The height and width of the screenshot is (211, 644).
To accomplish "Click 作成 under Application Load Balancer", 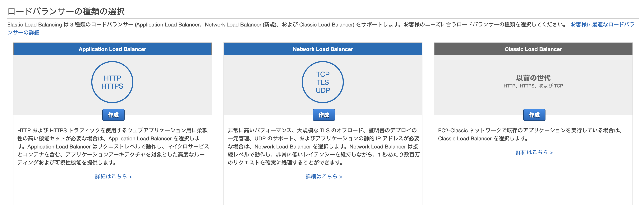I will tap(113, 115).
